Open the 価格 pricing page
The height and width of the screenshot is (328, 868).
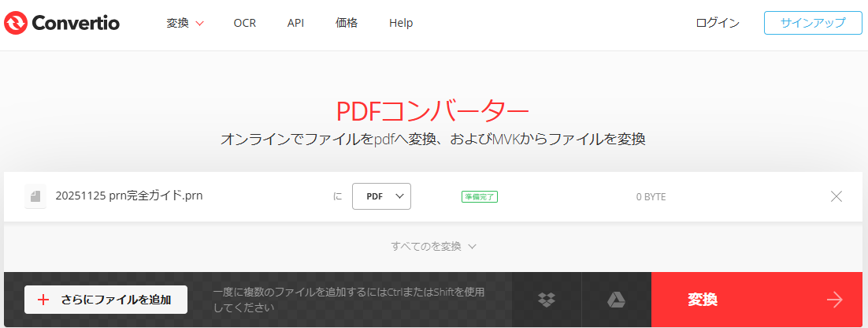(x=347, y=24)
